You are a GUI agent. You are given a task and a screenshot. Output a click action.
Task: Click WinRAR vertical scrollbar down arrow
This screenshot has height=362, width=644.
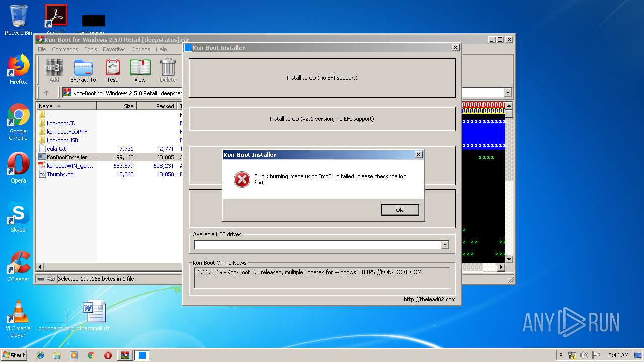coord(509,259)
